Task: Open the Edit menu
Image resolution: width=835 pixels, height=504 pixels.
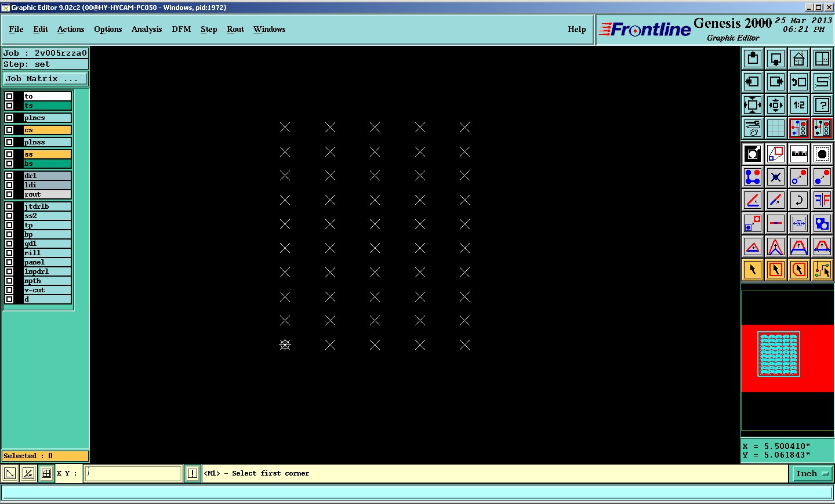Action: click(41, 29)
